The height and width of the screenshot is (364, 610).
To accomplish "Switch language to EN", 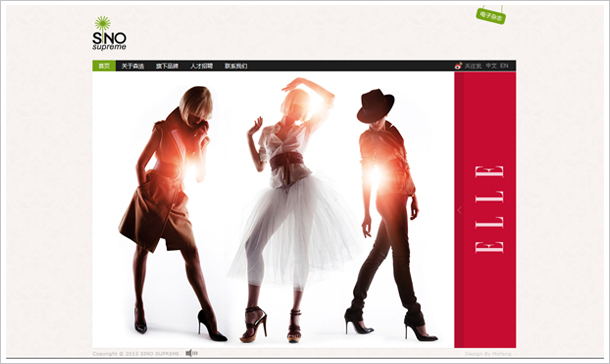I will (504, 66).
